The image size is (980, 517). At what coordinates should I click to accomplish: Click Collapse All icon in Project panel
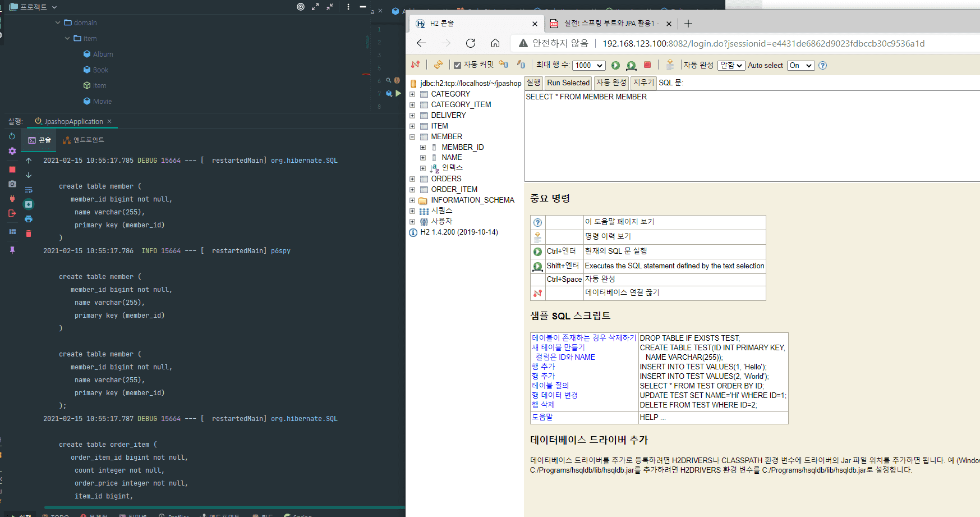pos(330,7)
